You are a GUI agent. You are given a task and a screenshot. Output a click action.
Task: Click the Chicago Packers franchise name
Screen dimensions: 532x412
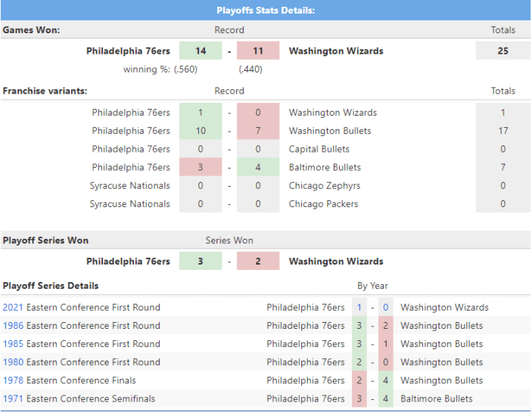[x=323, y=203]
